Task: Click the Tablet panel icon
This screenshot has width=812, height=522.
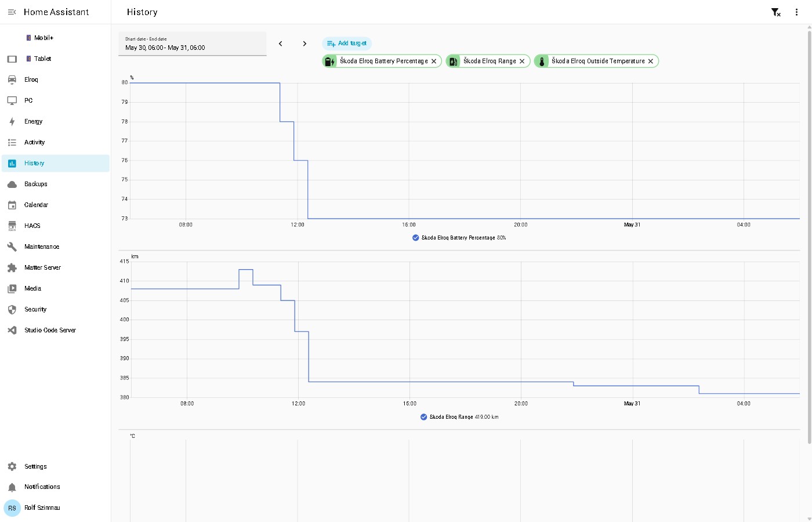Action: click(12, 59)
